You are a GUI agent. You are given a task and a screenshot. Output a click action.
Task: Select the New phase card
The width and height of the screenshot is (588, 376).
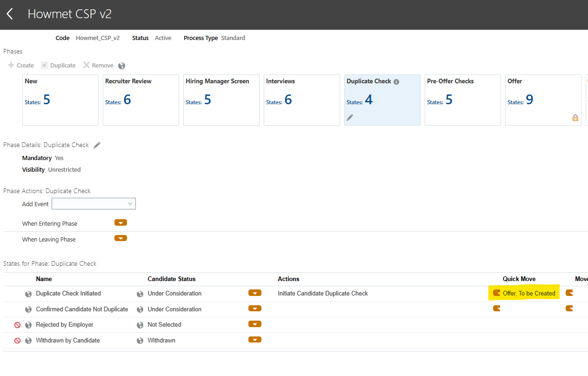pyautogui.click(x=60, y=100)
